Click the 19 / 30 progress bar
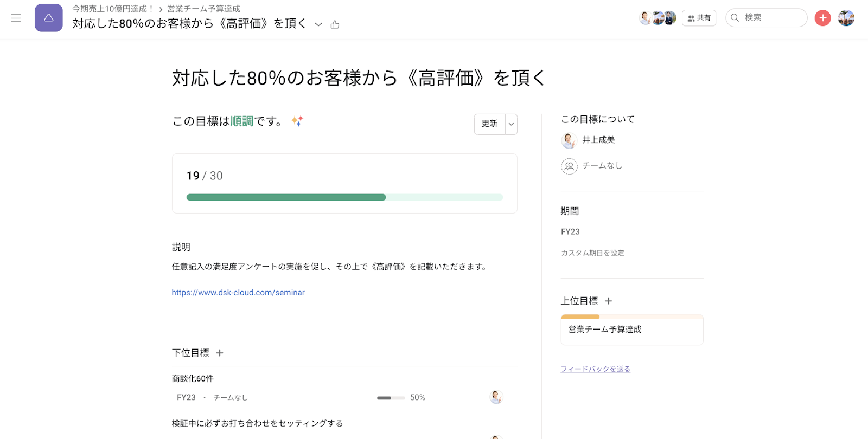868x439 pixels. click(344, 197)
